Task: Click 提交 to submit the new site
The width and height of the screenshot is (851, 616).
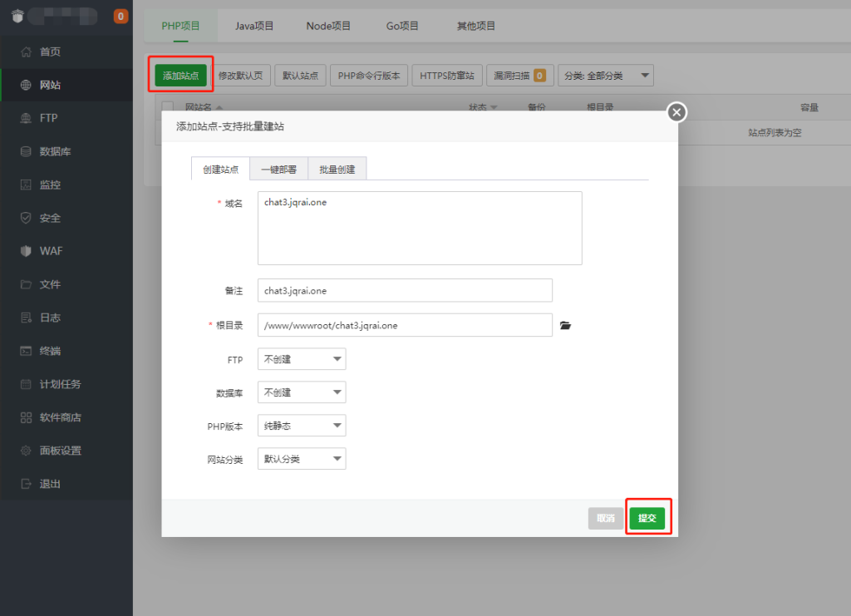Action: (647, 518)
